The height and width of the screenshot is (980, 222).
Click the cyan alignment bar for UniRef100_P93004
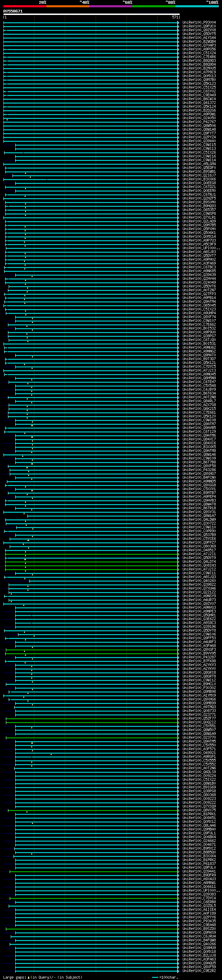click(91, 23)
